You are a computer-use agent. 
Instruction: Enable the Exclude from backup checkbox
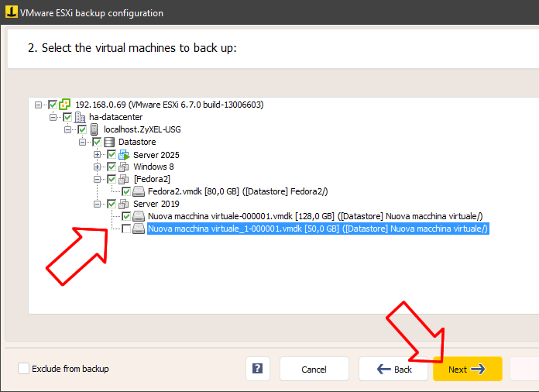(x=23, y=368)
